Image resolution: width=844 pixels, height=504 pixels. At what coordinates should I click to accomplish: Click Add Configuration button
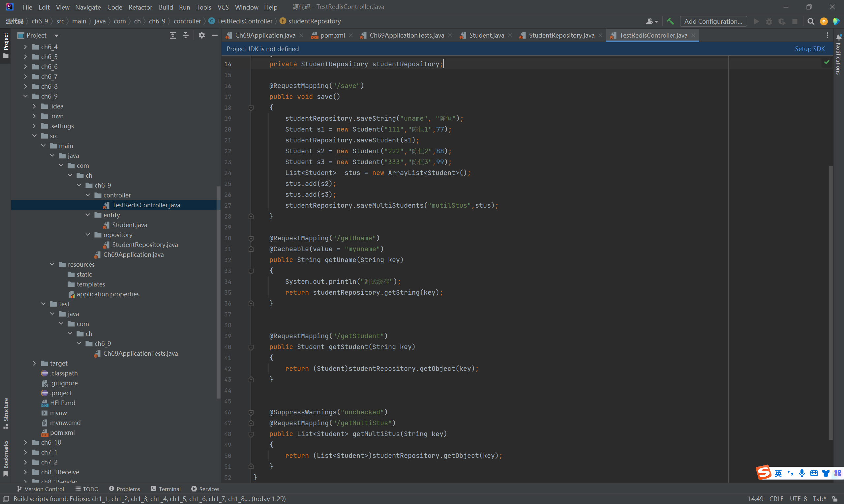click(x=713, y=21)
